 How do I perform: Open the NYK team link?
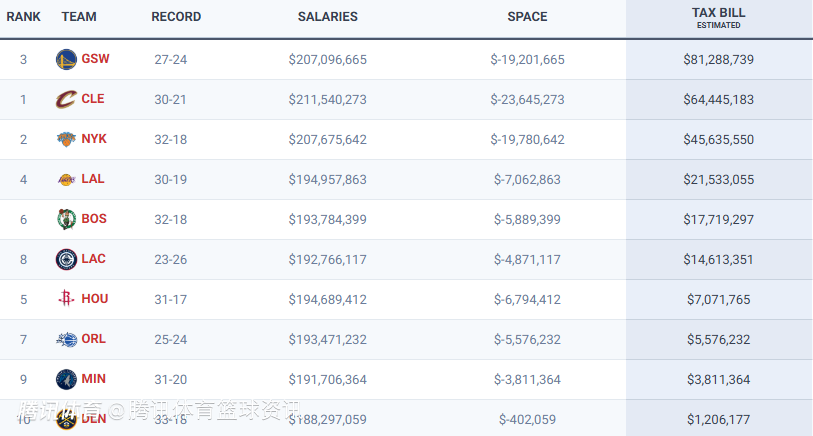click(x=94, y=139)
